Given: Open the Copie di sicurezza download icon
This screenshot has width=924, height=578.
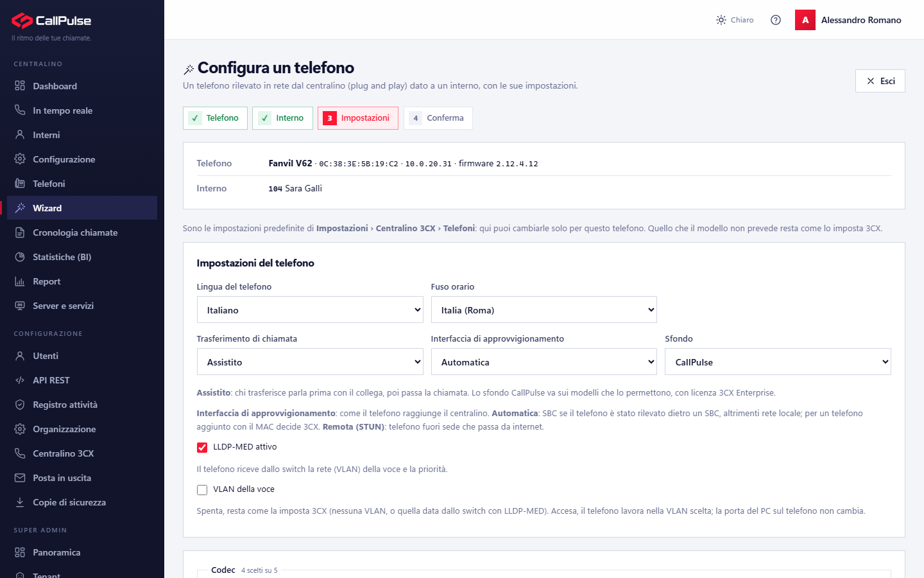Looking at the screenshot, I should 20,502.
